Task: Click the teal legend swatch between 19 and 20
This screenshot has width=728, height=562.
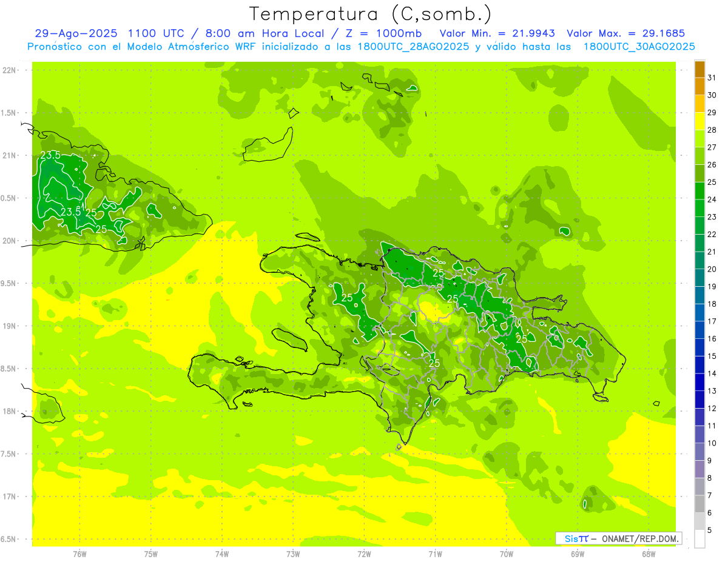Action: (x=700, y=278)
